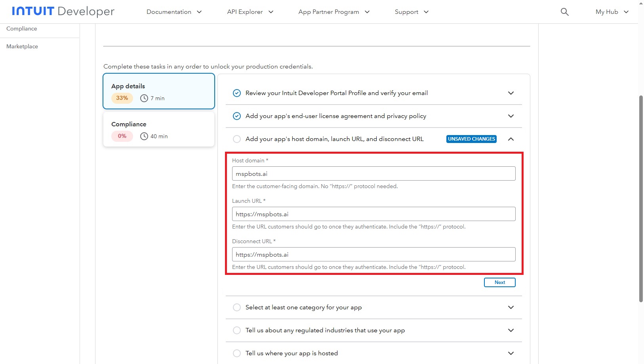644x364 pixels.
Task: Click the 0% Compliance progress badge
Action: pos(122,136)
